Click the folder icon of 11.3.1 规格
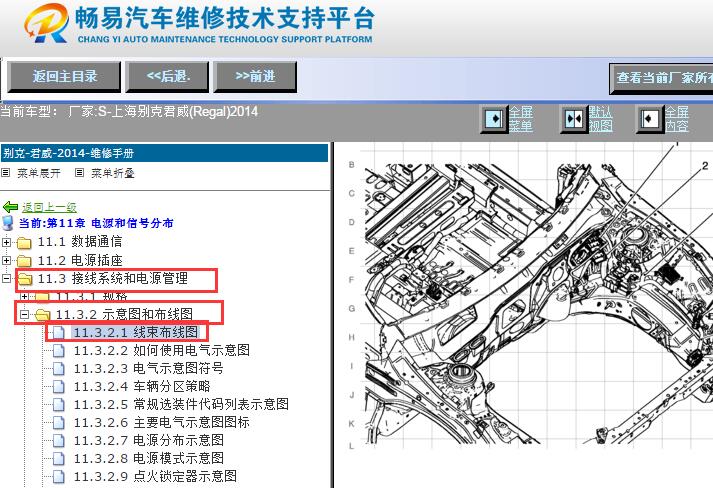The width and height of the screenshot is (713, 488). [x=42, y=297]
